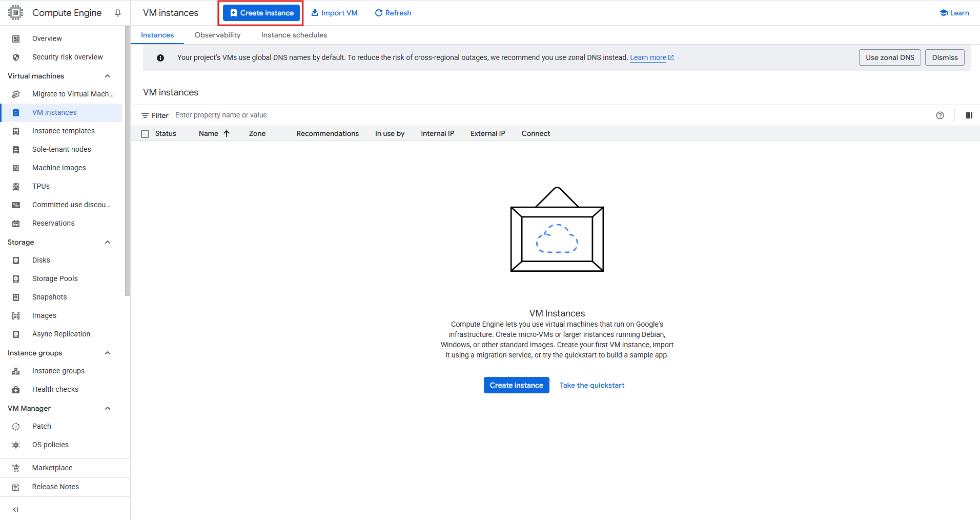The height and width of the screenshot is (520, 980).
Task: Pin Compute Engine using the pin icon
Action: (117, 13)
